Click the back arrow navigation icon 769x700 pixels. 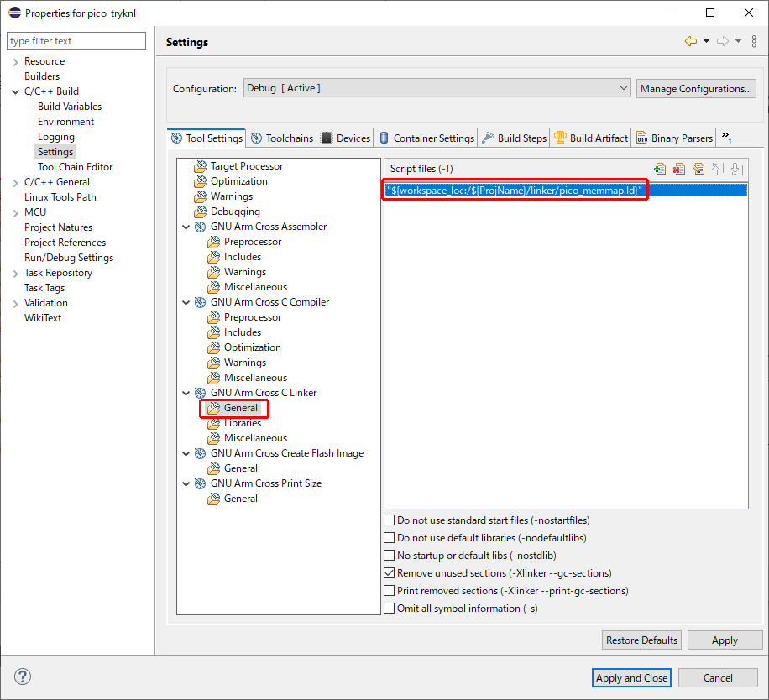[690, 41]
